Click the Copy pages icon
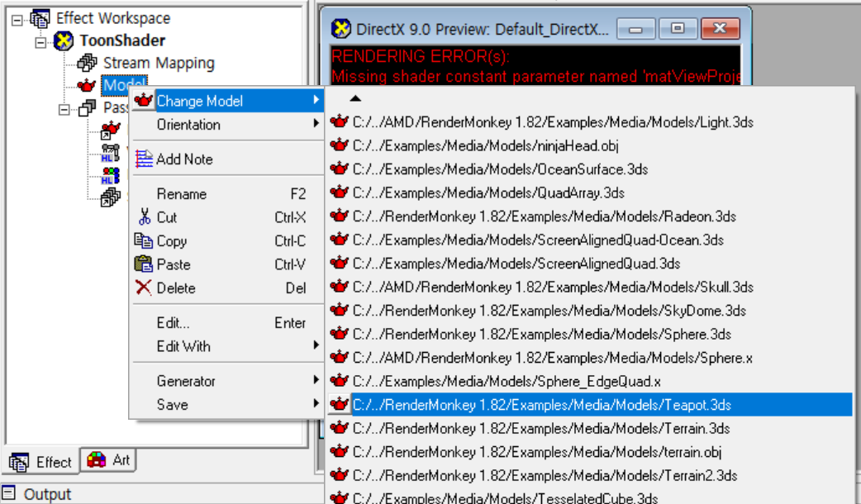The height and width of the screenshot is (504, 861). click(x=144, y=240)
